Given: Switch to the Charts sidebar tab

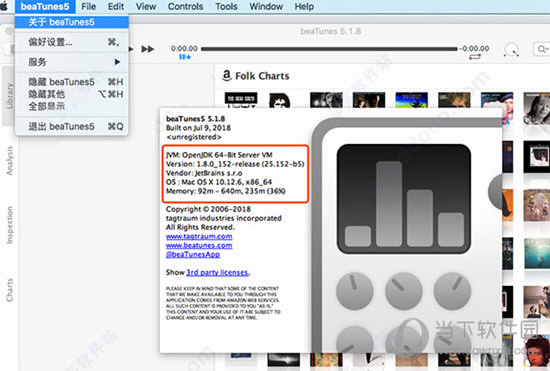Looking at the screenshot, I should click(9, 290).
